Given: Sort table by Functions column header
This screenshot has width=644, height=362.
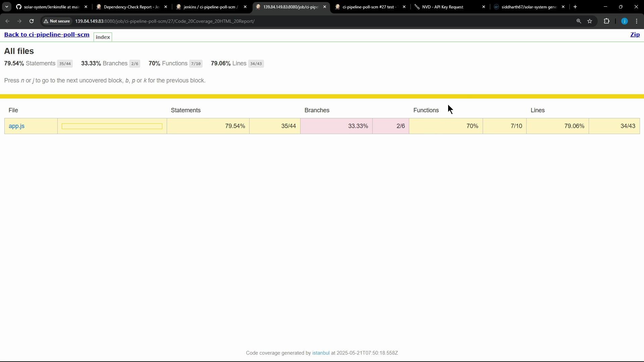Looking at the screenshot, I should click(426, 110).
